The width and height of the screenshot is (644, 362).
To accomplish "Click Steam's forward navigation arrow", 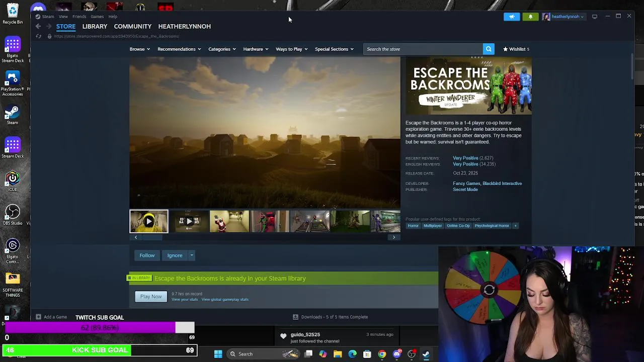I will click(x=49, y=26).
